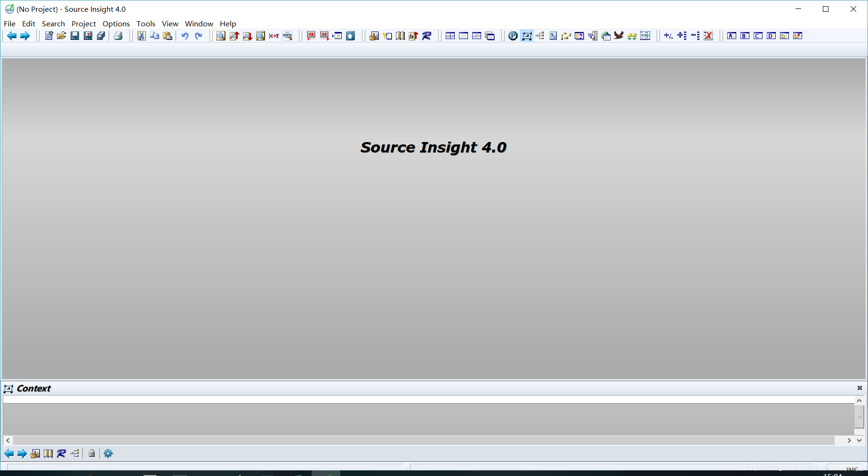Click the Replace X-to-Y icon
This screenshot has width=868, height=476.
point(274,36)
